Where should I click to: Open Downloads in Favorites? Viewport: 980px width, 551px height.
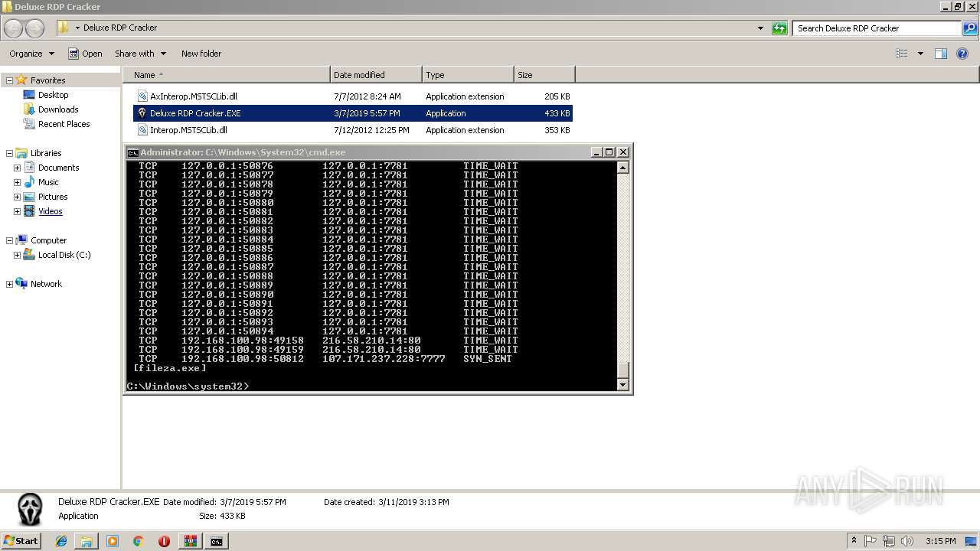[x=58, y=109]
